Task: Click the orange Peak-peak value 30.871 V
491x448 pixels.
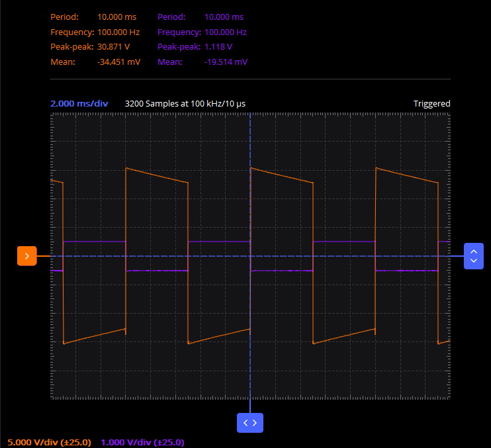Action: click(x=113, y=47)
